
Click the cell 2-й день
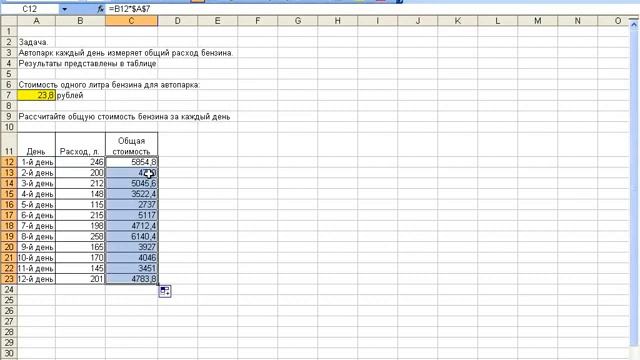coord(36,173)
